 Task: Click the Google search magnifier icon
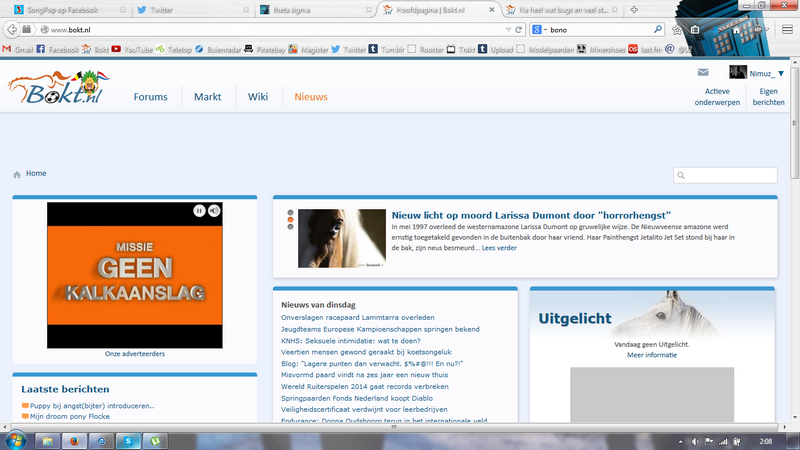point(658,30)
